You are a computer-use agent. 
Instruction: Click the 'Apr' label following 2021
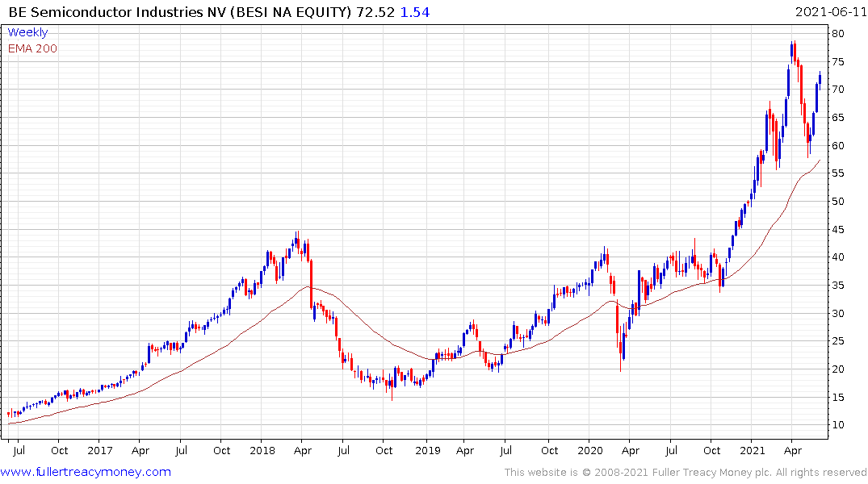(793, 451)
